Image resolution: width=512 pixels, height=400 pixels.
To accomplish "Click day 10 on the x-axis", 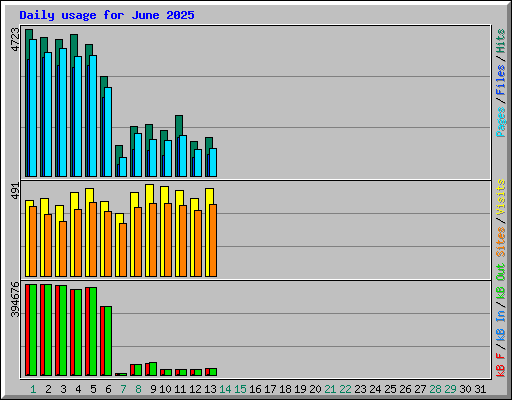I will [165, 389].
